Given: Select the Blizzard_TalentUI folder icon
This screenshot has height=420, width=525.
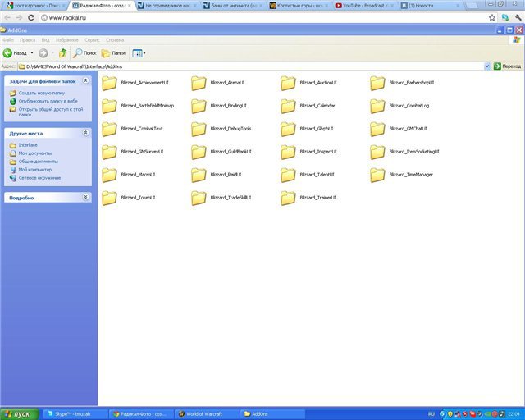Looking at the screenshot, I should 288,175.
